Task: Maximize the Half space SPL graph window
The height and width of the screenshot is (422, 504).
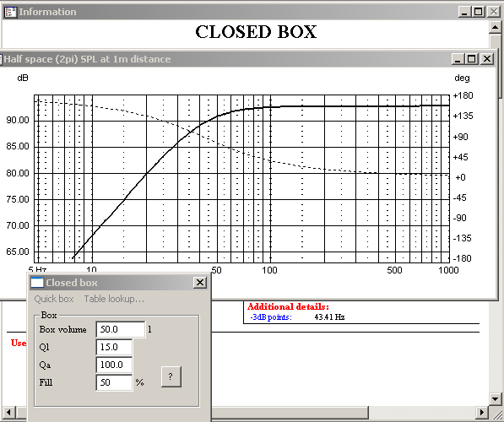Action: [x=472, y=59]
